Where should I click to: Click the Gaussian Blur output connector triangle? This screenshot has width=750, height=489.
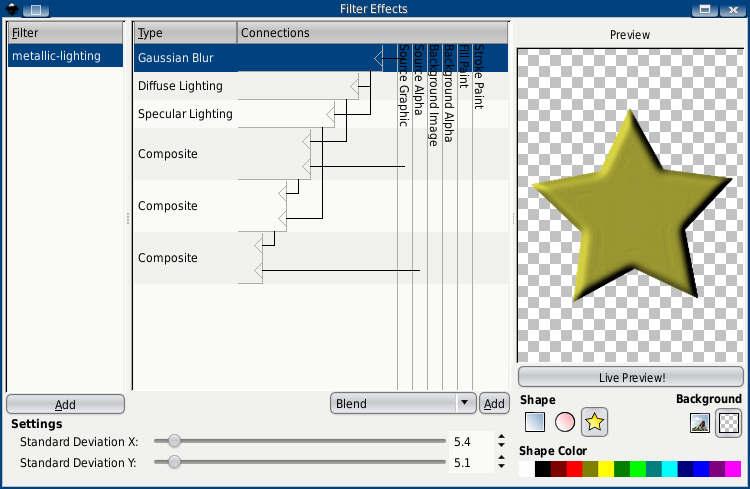point(378,58)
